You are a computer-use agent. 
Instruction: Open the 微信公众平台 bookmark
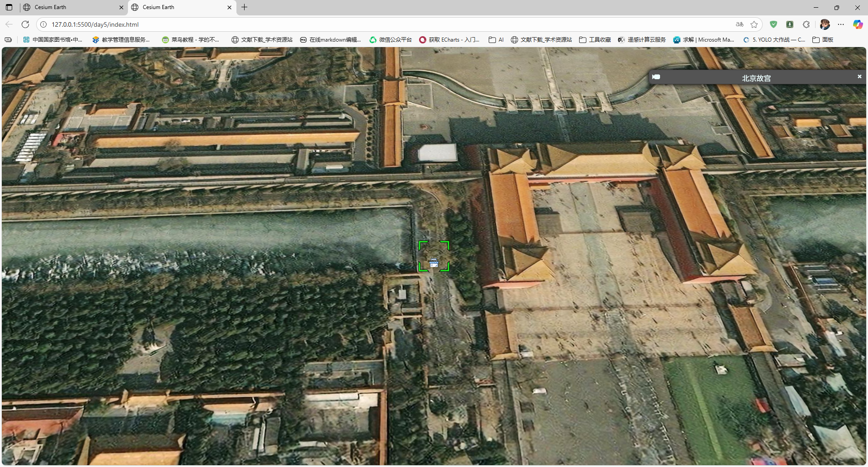click(391, 40)
